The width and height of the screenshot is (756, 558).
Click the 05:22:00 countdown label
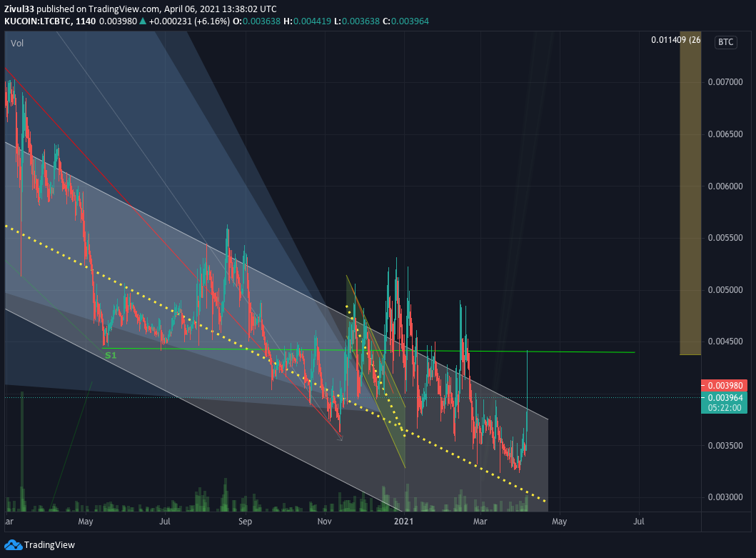pos(724,408)
